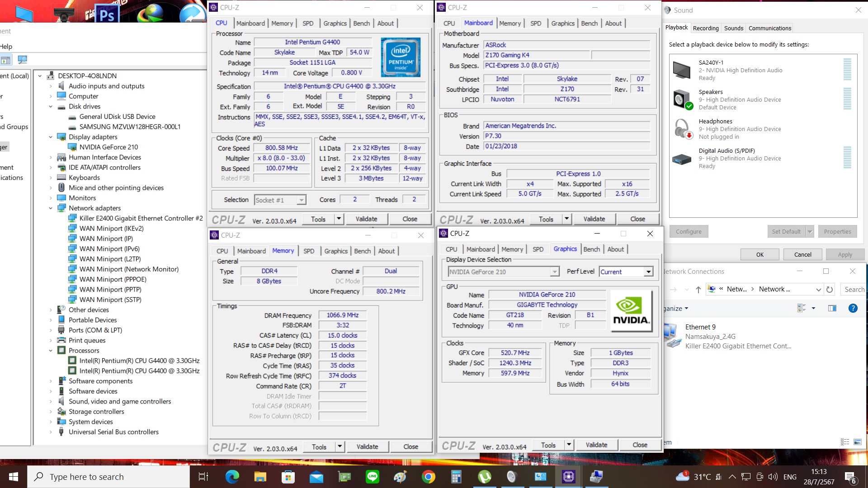Open the LINE app on the taskbar
The height and width of the screenshot is (488, 868).
point(372,477)
